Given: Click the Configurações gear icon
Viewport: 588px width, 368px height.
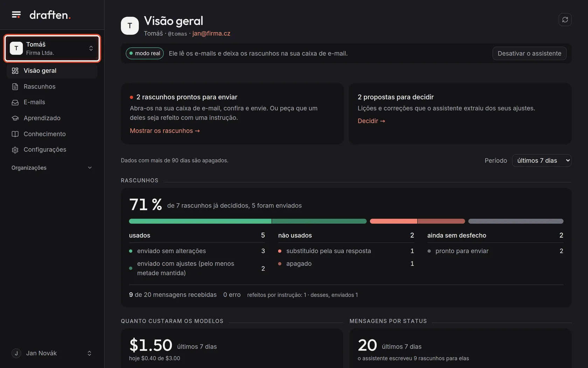Looking at the screenshot, I should pos(15,150).
